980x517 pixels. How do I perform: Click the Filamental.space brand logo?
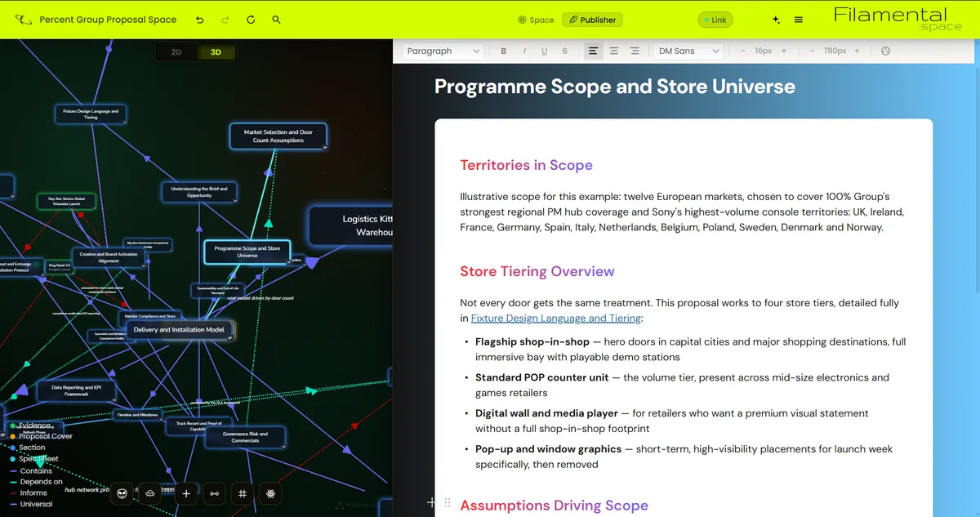(x=898, y=19)
